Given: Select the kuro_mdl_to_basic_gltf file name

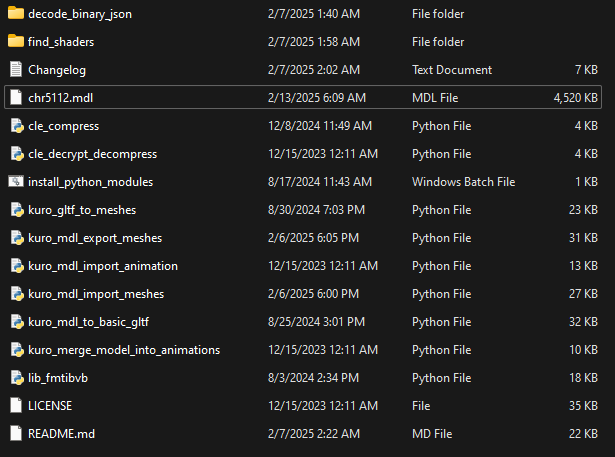Looking at the screenshot, I should pyautogui.click(x=89, y=322).
